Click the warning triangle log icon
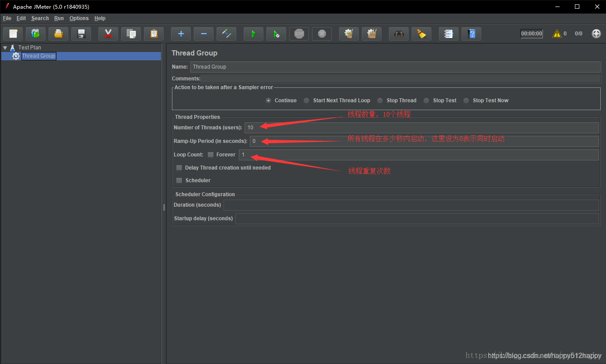Screen dimensions: 606x364 [x=557, y=34]
